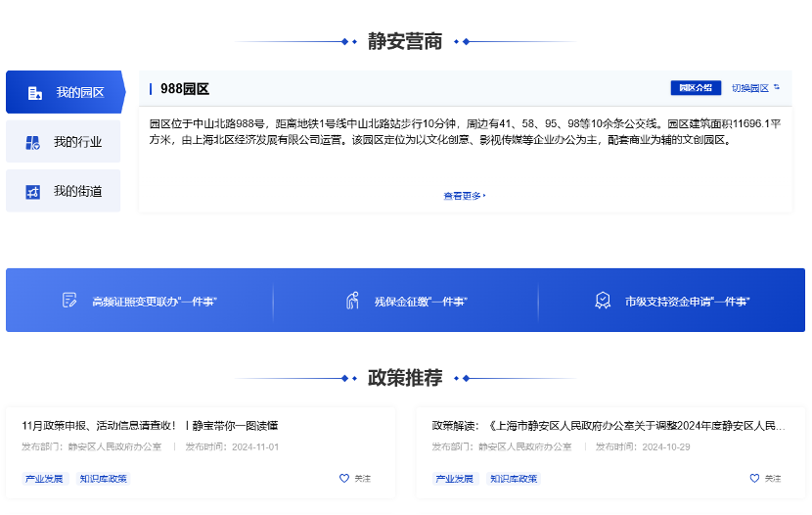Open 残保金征缴"一件事" service link
Image resolution: width=812 pixels, height=515 pixels.
[x=421, y=302]
